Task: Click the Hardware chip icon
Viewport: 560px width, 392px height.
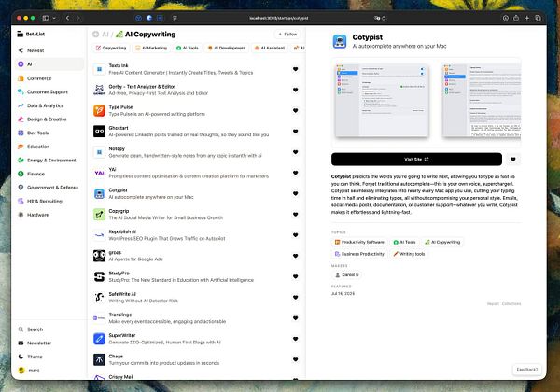Action: (21, 215)
